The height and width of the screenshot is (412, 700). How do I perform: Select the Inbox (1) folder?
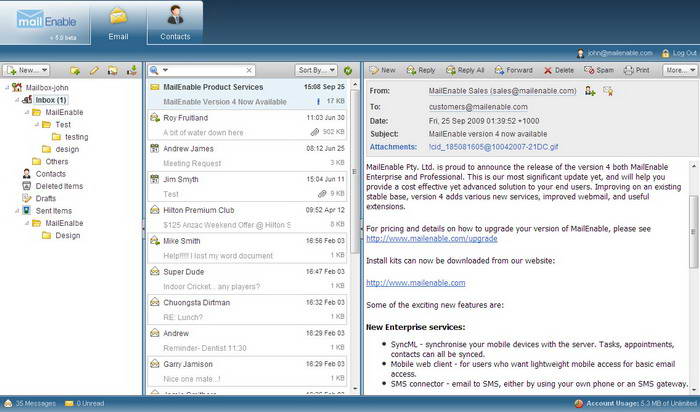coord(50,100)
